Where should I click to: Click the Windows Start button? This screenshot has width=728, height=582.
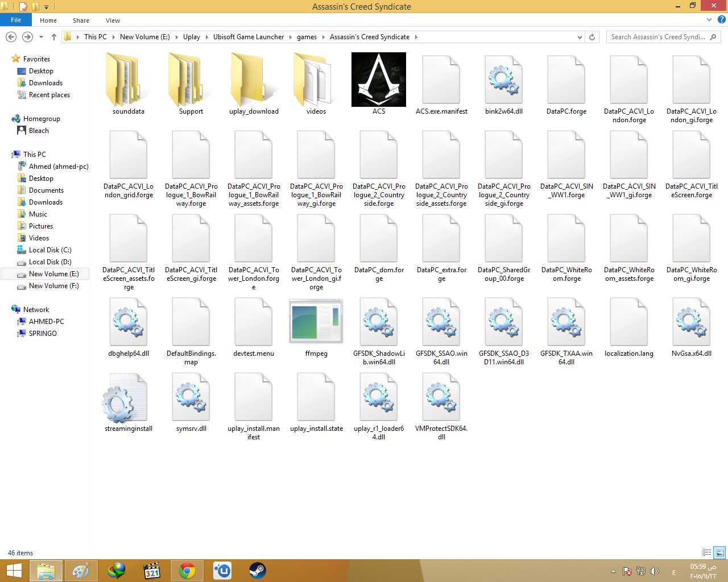(14, 571)
